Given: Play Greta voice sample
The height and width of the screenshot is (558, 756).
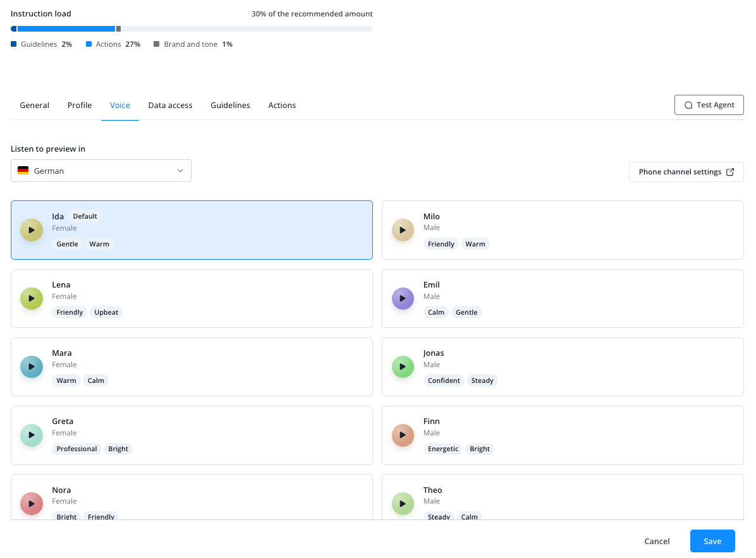Looking at the screenshot, I should [32, 435].
